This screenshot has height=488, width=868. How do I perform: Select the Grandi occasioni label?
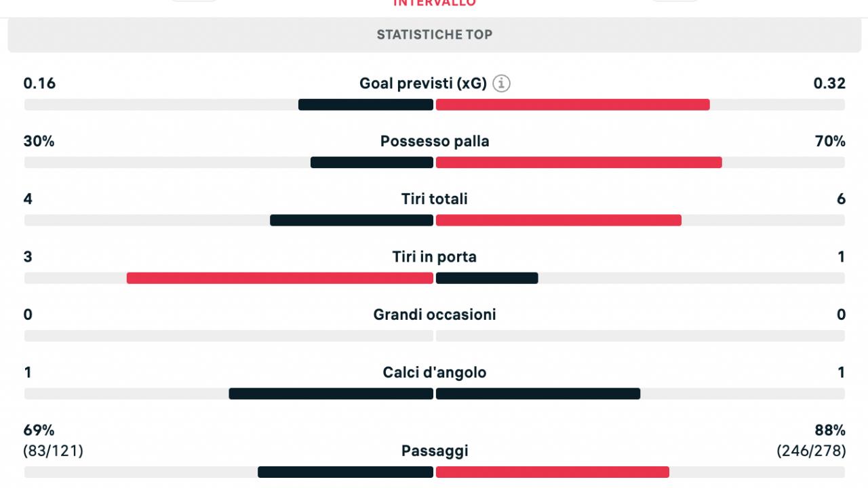435,314
